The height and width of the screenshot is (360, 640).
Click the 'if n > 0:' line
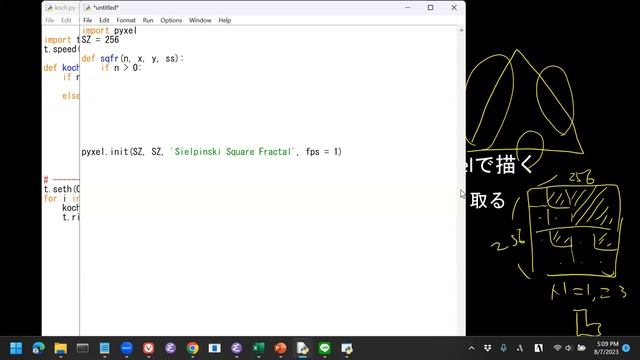(121, 68)
